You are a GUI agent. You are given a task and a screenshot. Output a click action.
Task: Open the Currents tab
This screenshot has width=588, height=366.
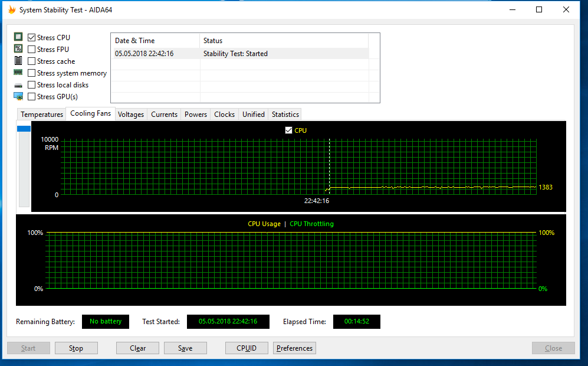click(x=164, y=115)
